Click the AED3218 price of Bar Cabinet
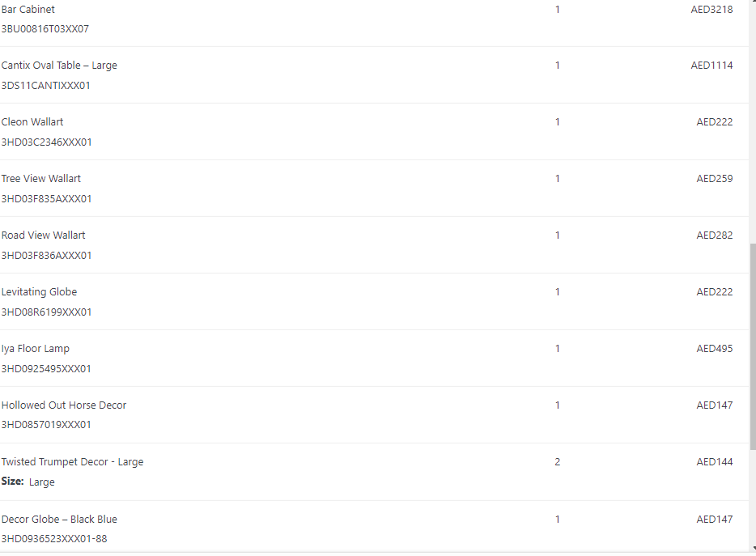Image resolution: width=756 pixels, height=556 pixels. pos(711,10)
